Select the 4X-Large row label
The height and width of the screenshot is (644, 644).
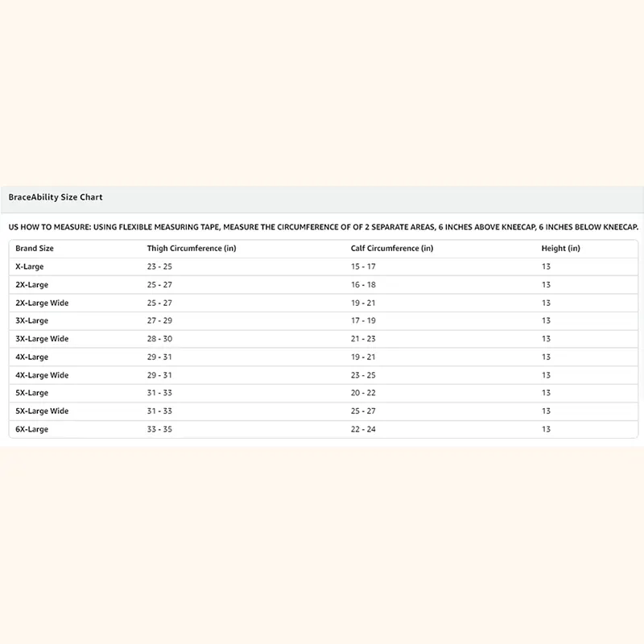click(x=32, y=357)
